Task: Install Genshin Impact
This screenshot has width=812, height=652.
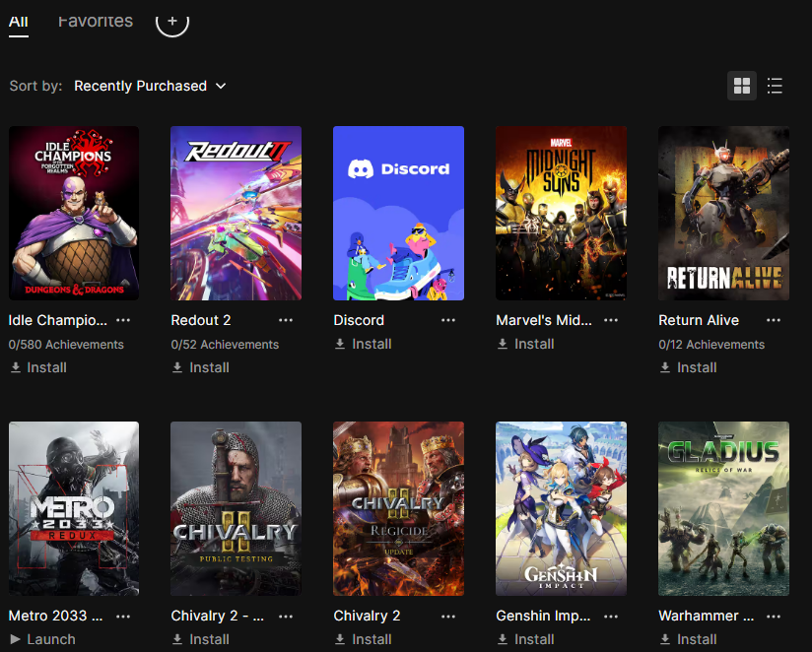Action: pos(526,639)
